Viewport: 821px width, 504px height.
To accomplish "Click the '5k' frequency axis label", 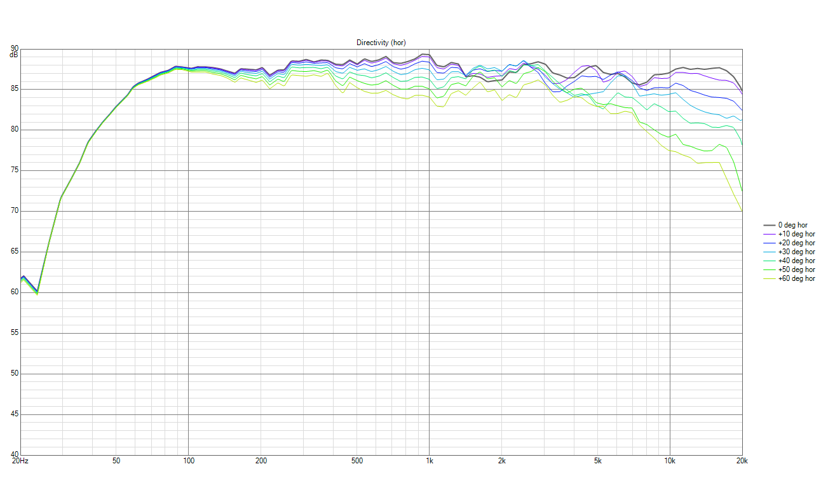I will tap(598, 460).
